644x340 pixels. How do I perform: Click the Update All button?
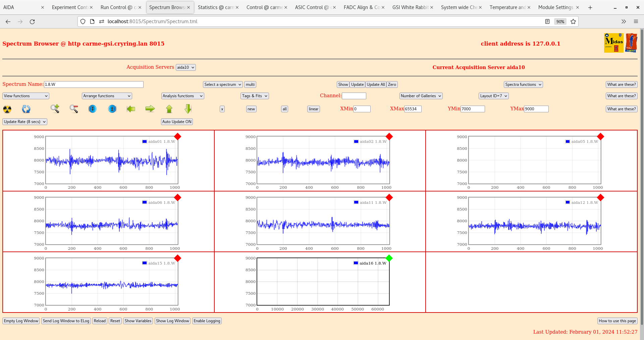[375, 84]
